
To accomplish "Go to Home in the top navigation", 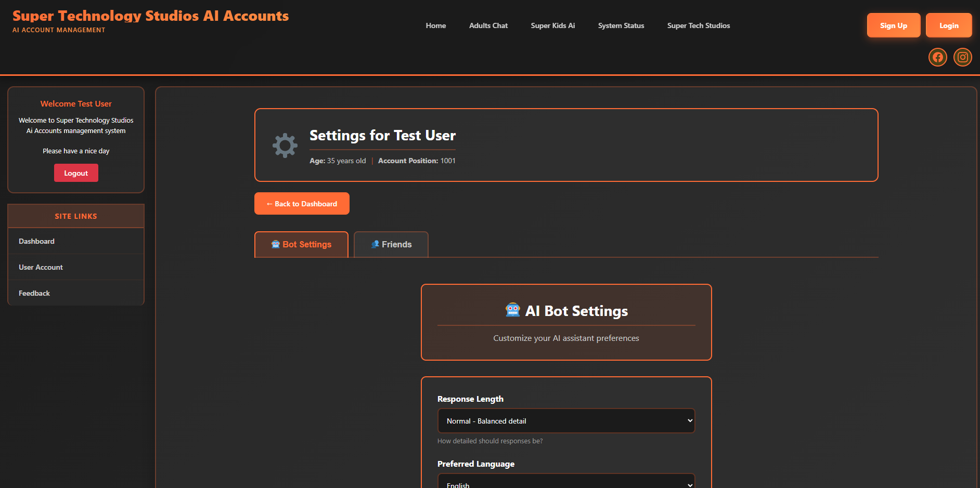I will click(x=436, y=25).
